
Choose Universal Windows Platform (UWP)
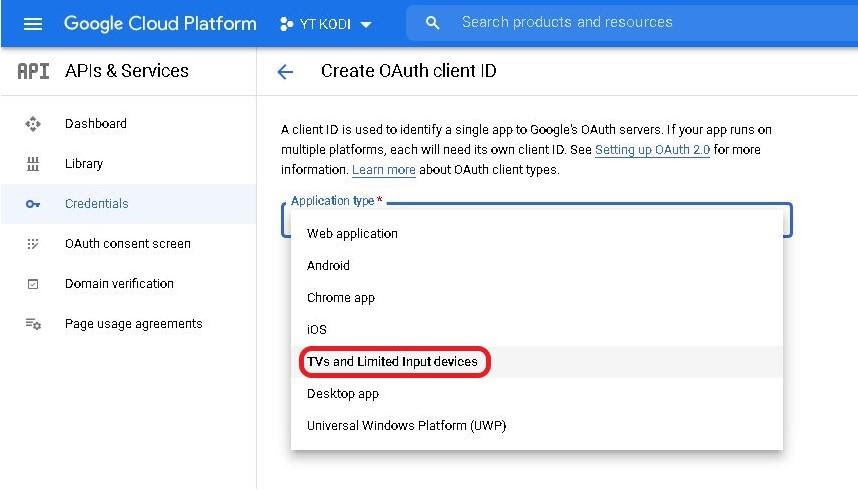(x=537, y=426)
